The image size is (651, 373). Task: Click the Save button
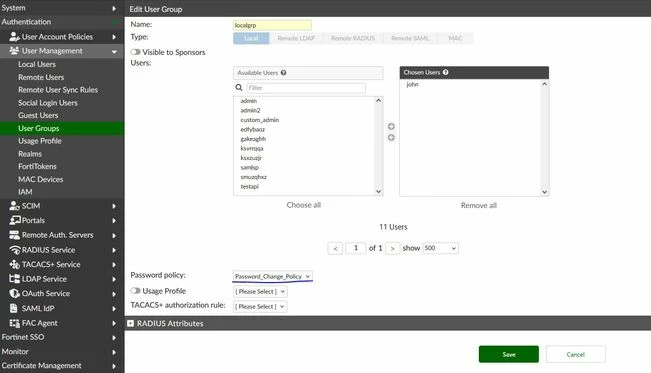[509, 354]
